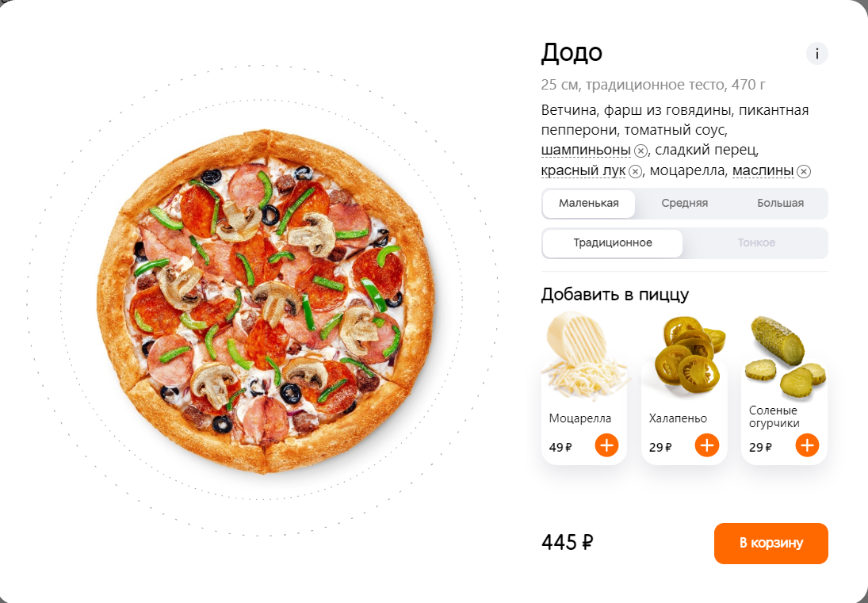Click the Додо pizza photo
The height and width of the screenshot is (603, 868).
[x=266, y=301]
